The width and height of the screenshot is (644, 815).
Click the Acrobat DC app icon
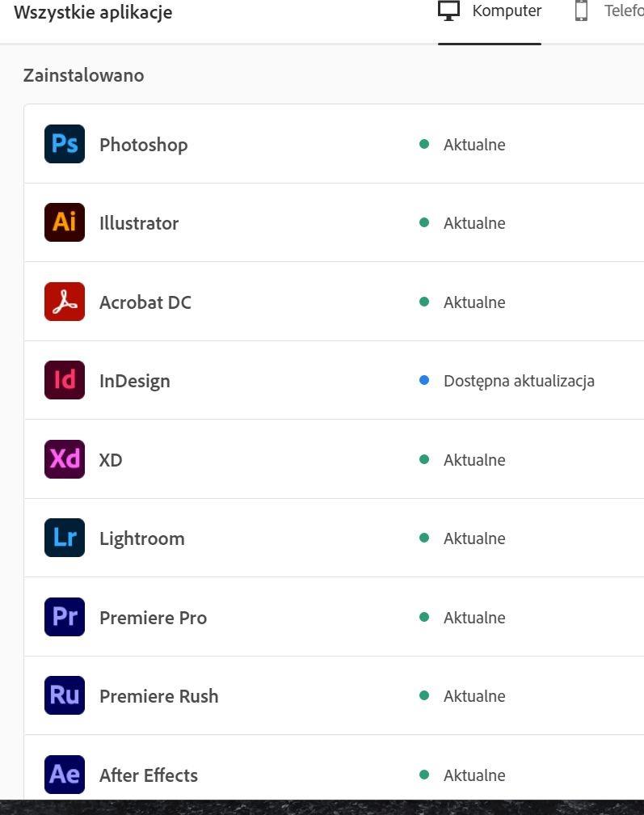(65, 302)
